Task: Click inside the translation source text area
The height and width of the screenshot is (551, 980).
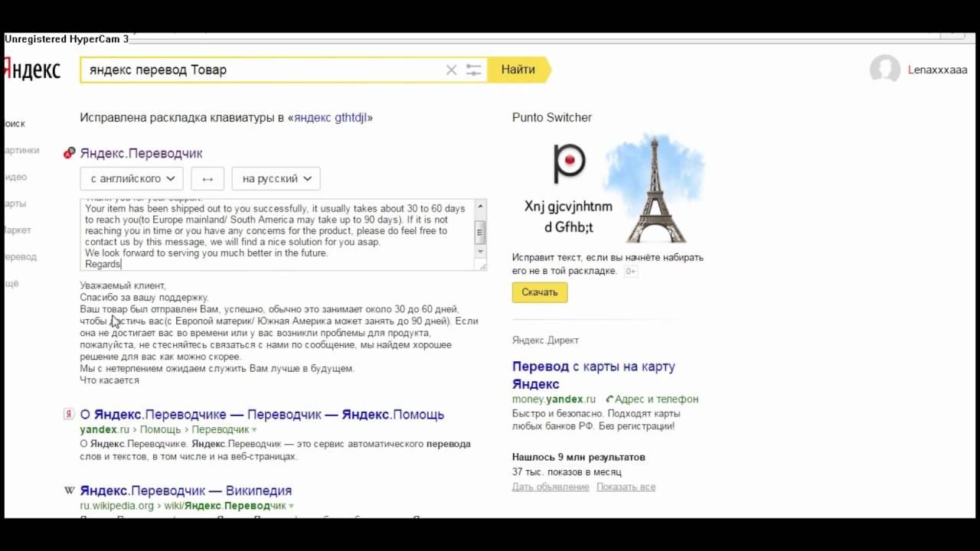Action: [x=277, y=233]
